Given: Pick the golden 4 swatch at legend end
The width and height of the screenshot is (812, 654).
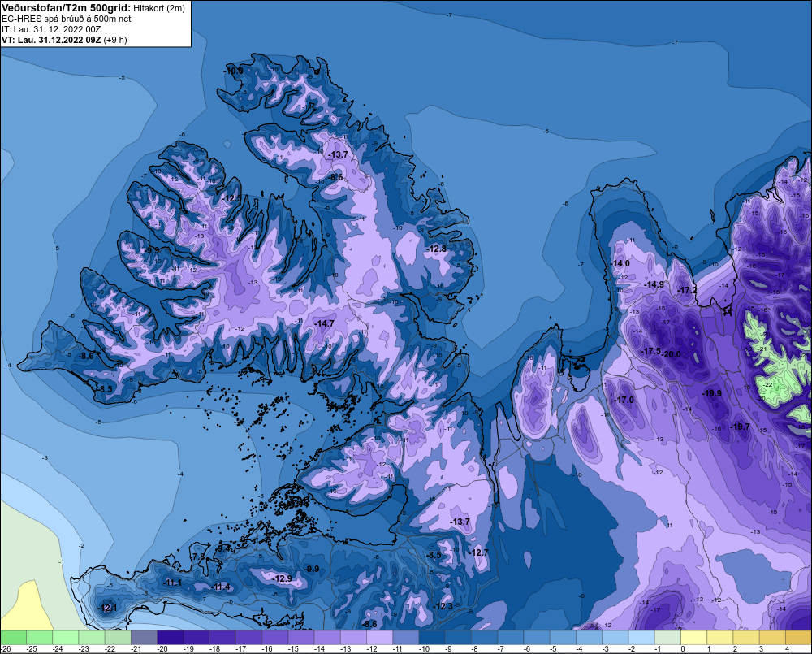Looking at the screenshot, I should [798, 638].
